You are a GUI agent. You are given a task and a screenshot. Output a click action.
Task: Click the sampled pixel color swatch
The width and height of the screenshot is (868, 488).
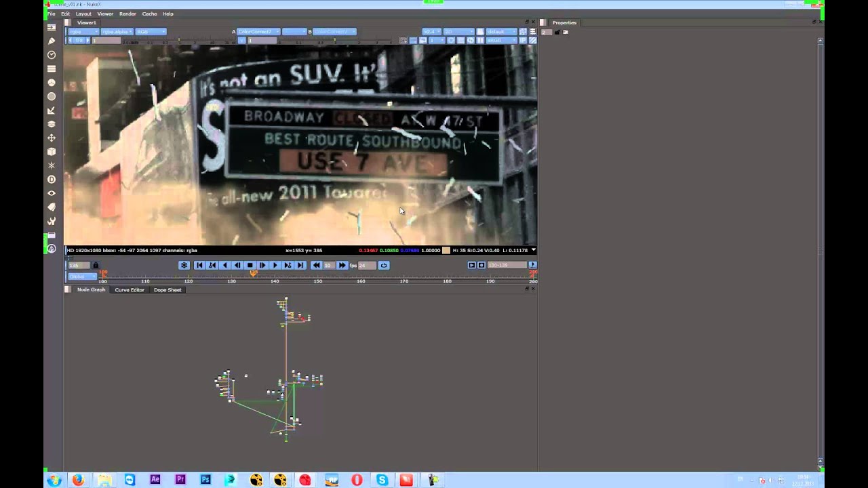446,250
